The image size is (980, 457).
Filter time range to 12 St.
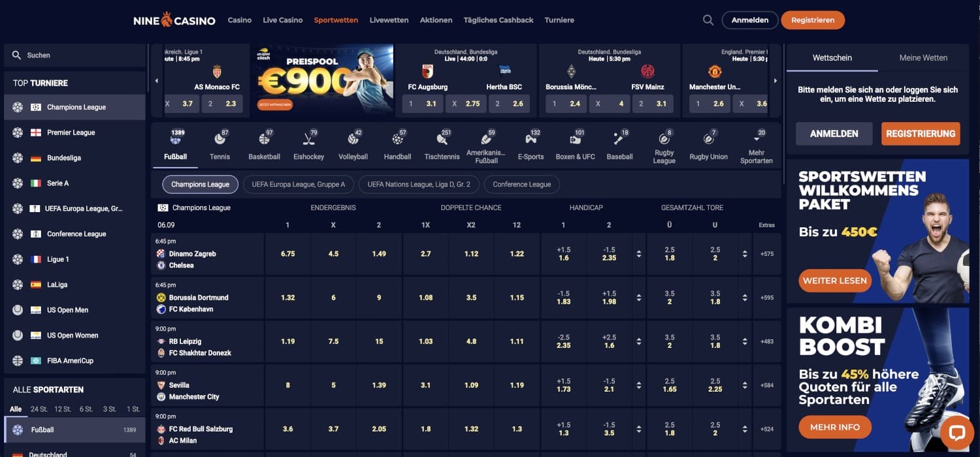point(63,409)
